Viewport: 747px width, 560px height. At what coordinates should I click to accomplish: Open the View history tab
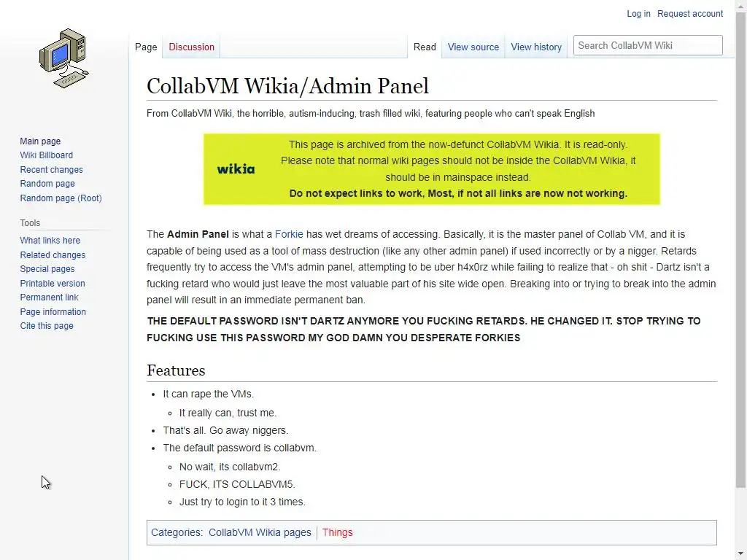[x=536, y=47]
